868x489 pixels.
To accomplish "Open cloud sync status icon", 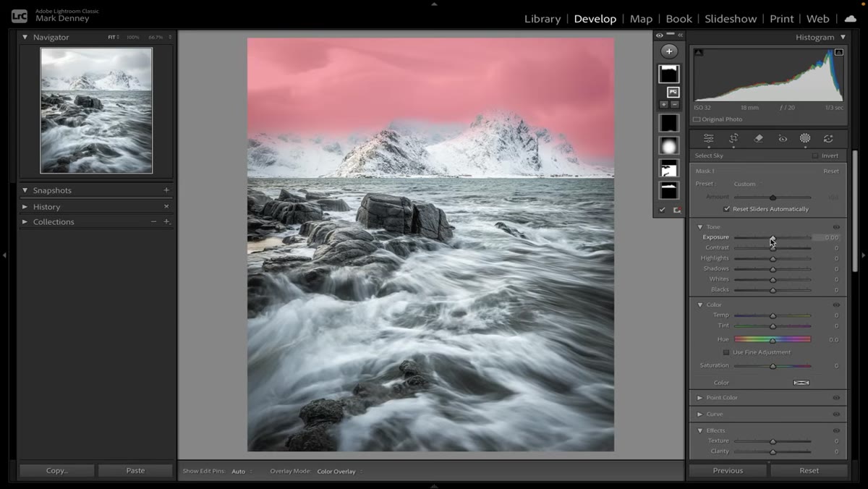I will point(850,18).
